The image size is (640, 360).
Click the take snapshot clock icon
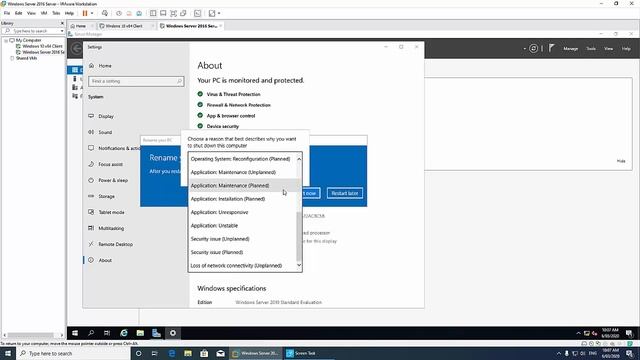(119, 13)
